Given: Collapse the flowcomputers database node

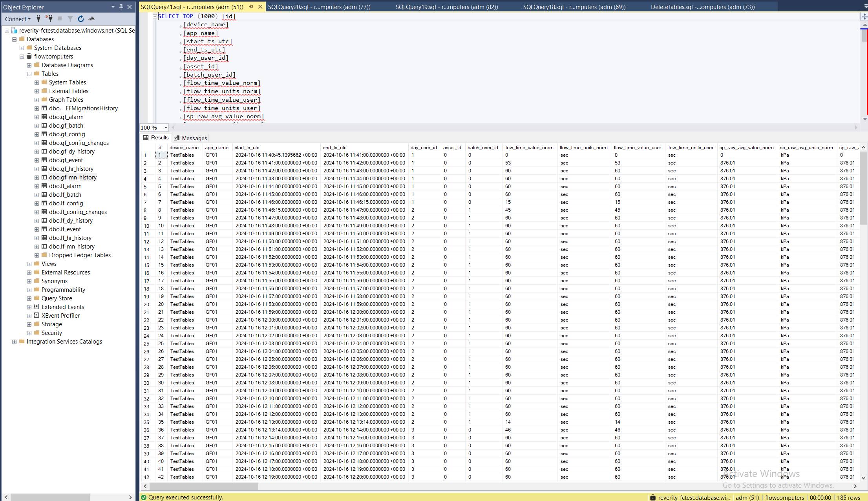Looking at the screenshot, I should (22, 57).
